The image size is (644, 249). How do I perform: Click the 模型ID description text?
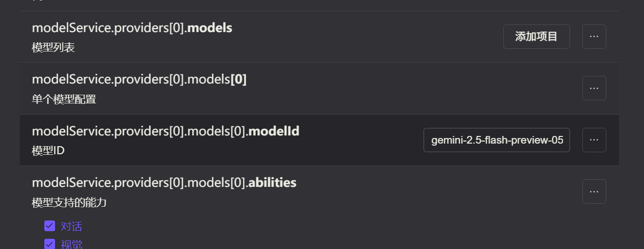[48, 151]
